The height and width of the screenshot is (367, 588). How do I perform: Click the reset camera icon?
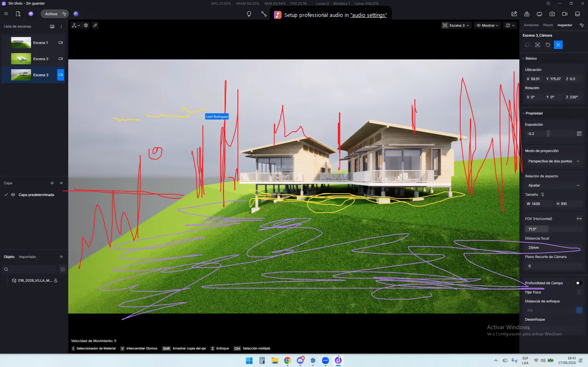pyautogui.click(x=548, y=45)
